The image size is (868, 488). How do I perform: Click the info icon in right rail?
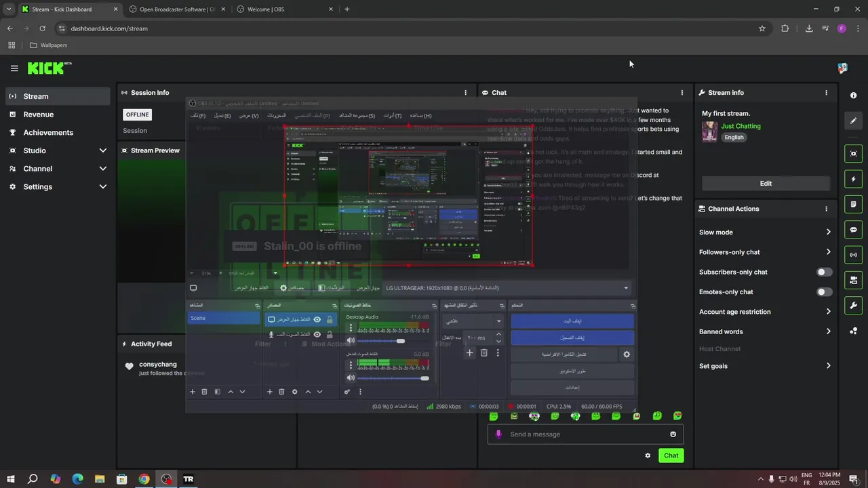point(854,96)
